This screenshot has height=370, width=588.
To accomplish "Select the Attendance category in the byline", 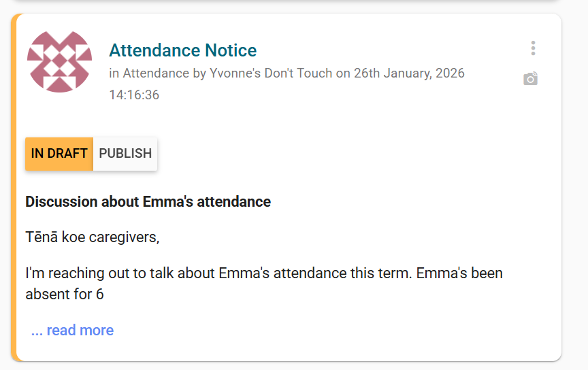I will (156, 73).
